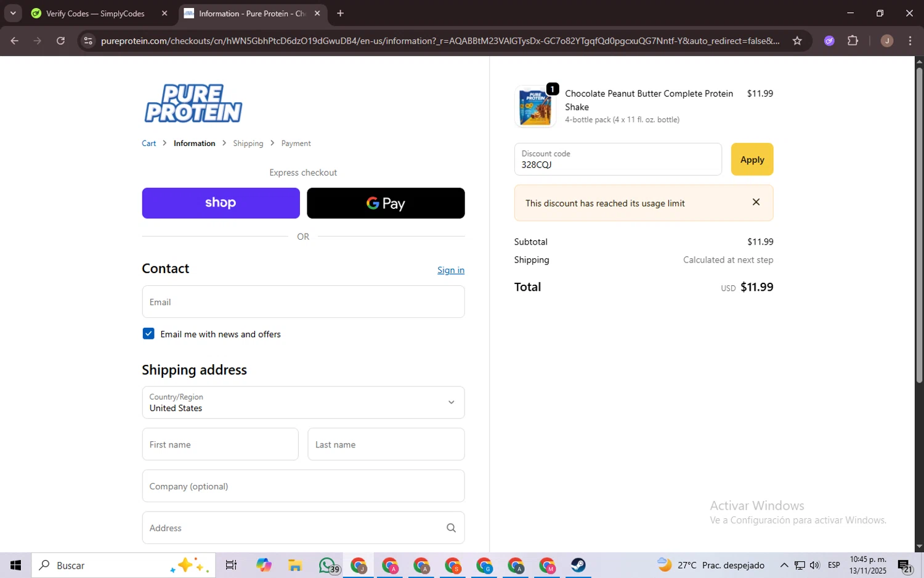This screenshot has width=924, height=578.
Task: Click the Information breadcrumb step
Action: (x=194, y=143)
